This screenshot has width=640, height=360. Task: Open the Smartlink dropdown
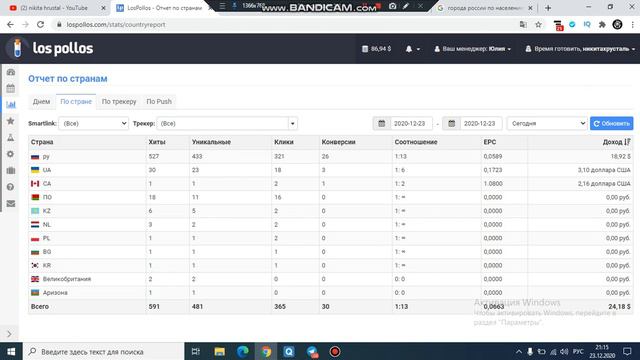coord(93,123)
